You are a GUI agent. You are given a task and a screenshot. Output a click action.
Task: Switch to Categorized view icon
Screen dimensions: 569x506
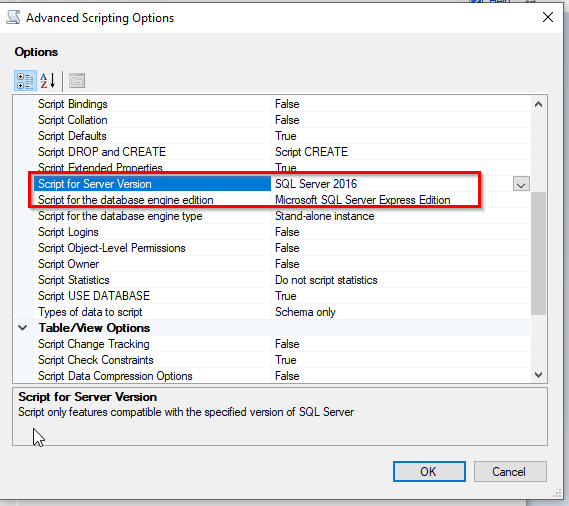(25, 81)
